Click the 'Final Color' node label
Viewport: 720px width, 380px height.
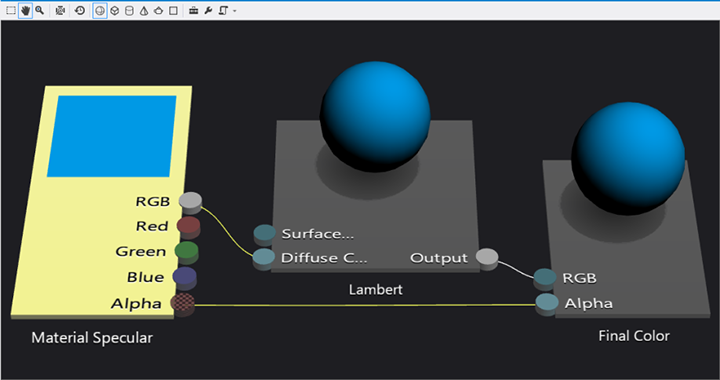coord(634,336)
